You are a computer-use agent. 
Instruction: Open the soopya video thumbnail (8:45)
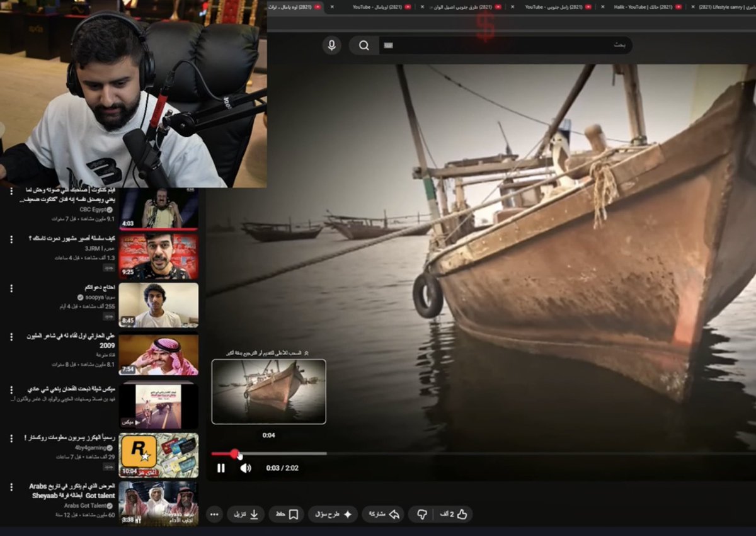pyautogui.click(x=159, y=305)
